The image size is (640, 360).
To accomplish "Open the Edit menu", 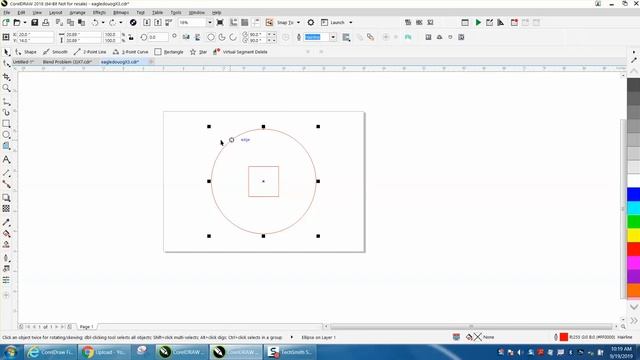I will (21, 13).
